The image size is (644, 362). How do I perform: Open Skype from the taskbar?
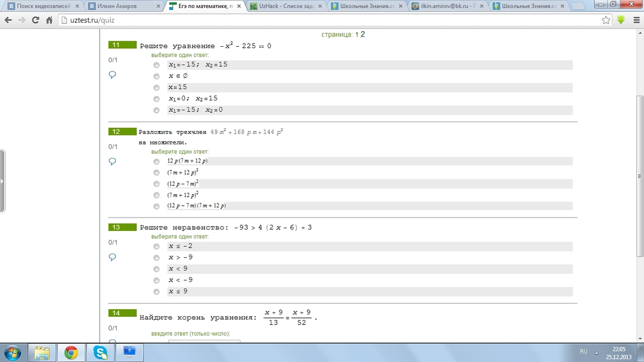[x=100, y=352]
